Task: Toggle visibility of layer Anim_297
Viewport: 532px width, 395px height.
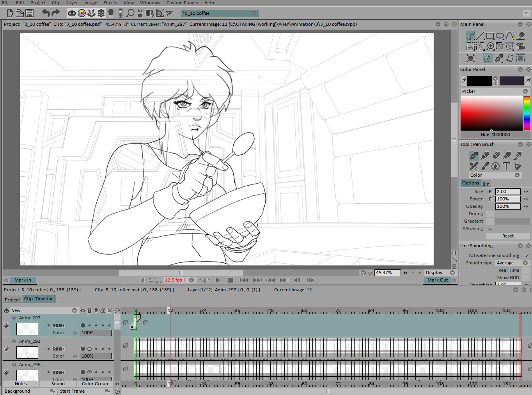Action: (83, 325)
